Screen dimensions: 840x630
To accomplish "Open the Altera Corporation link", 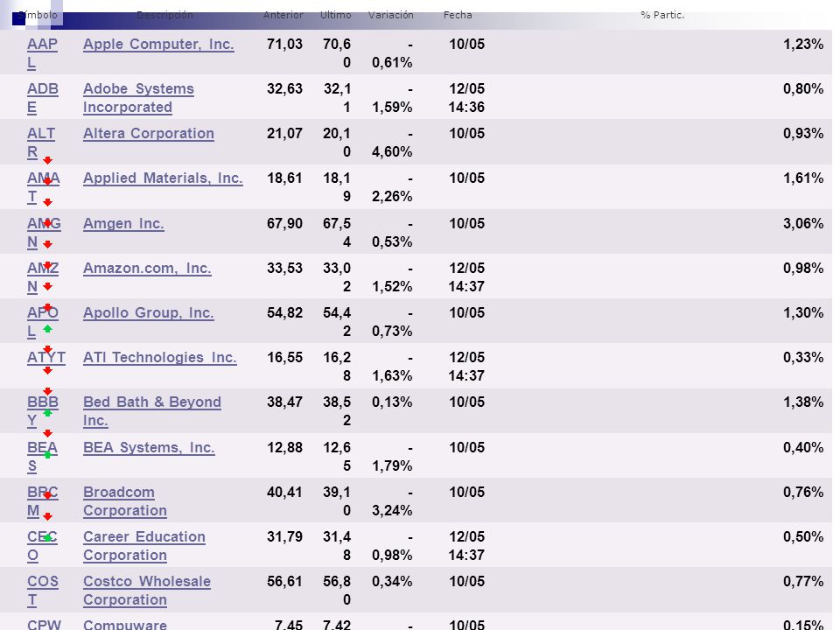I will 149,133.
